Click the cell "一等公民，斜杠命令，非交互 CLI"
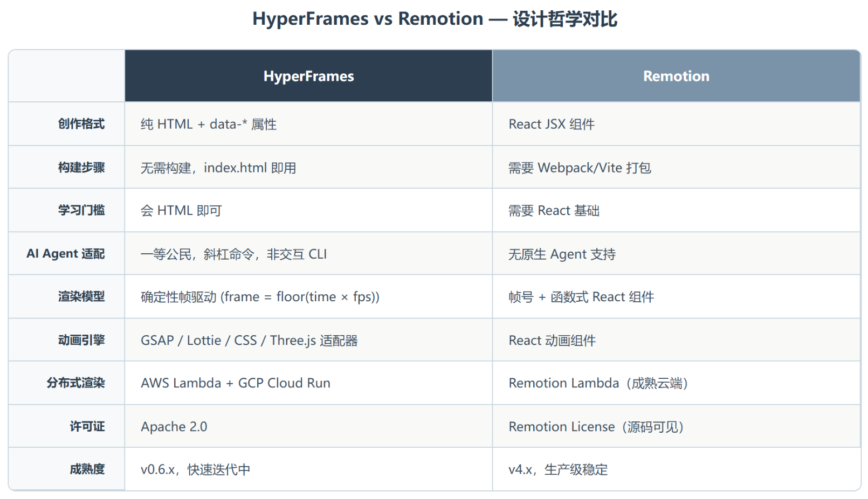Screen dimensions: 868x499 pos(308,254)
